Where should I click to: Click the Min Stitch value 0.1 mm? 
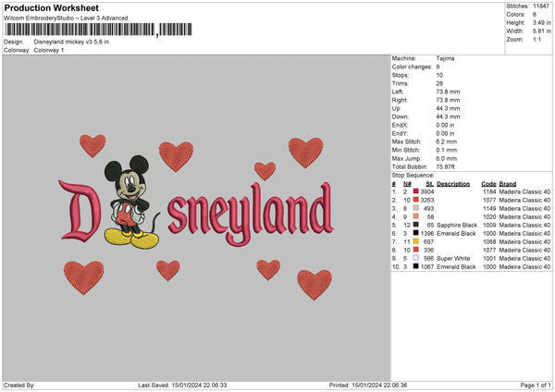coord(447,150)
